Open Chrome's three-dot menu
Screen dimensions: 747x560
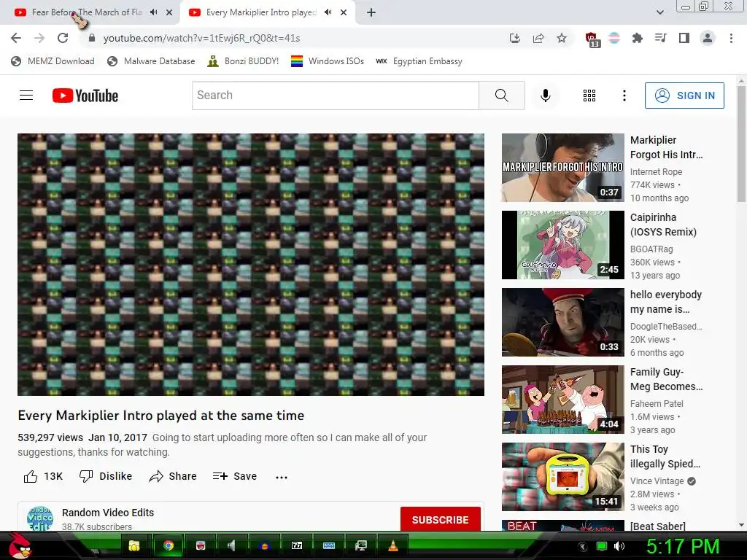click(731, 38)
